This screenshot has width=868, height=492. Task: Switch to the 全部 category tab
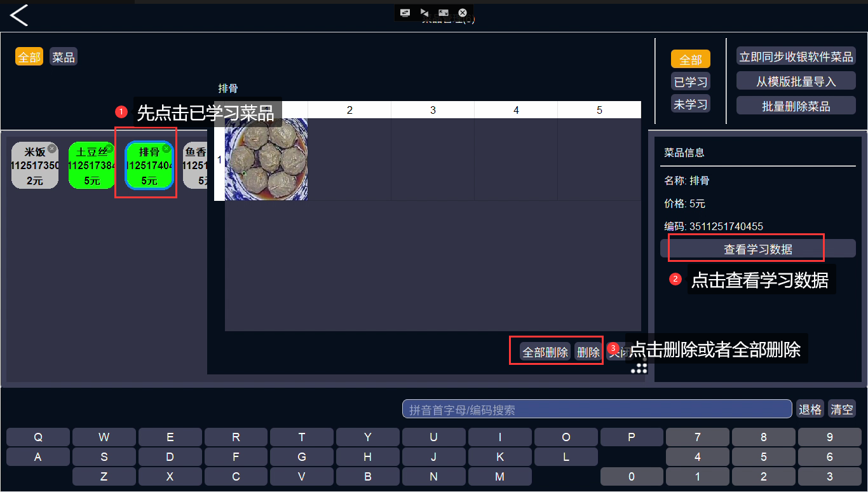pyautogui.click(x=29, y=57)
